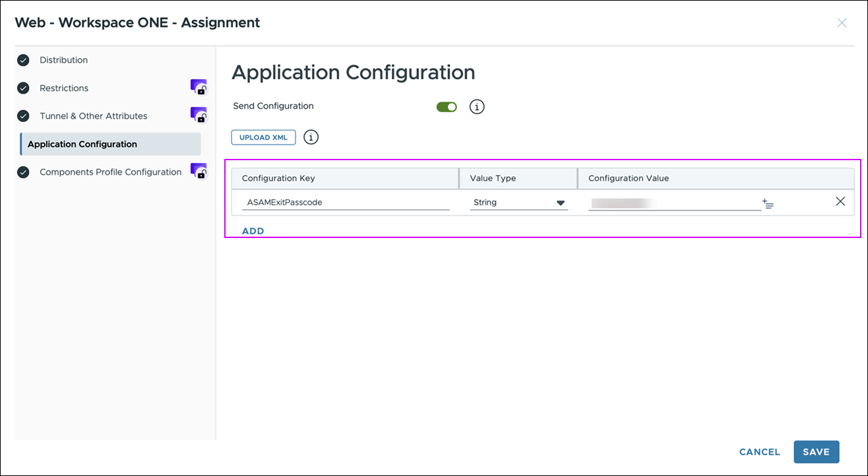Click the Upload XML button

pos(263,137)
